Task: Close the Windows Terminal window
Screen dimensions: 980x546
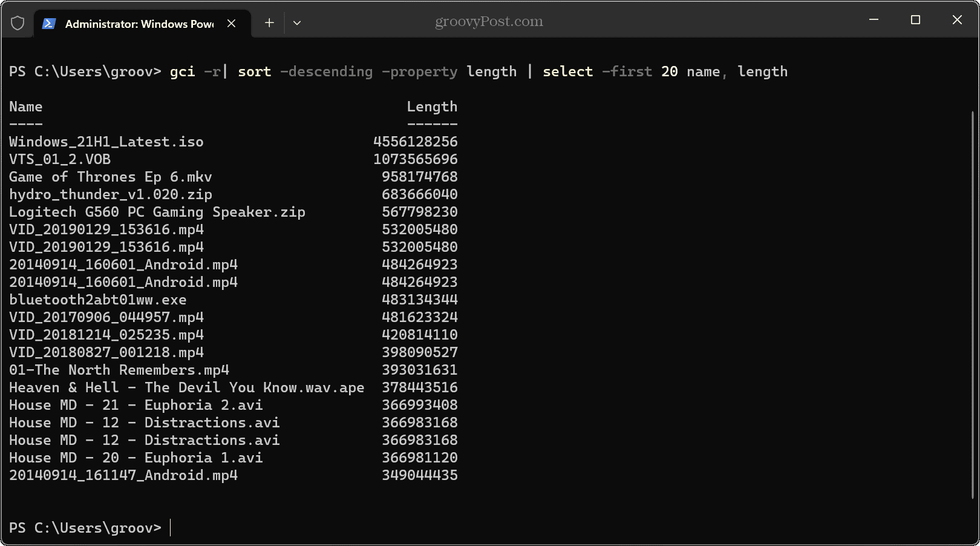Action: coord(957,20)
